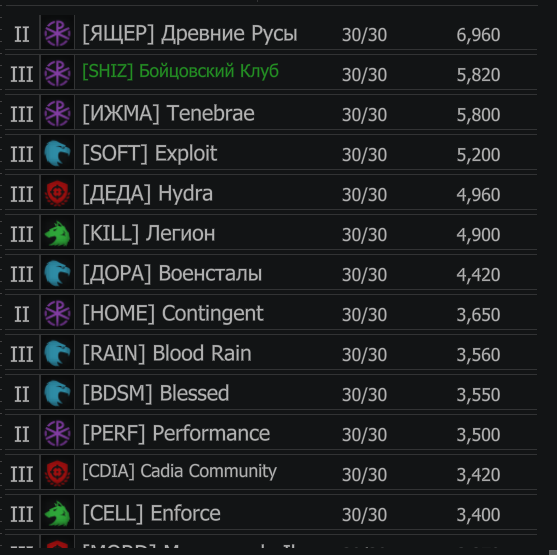Screen dimensions: 557x555
Task: Select the green wolf icon for [KILL] Легион
Action: (57, 233)
